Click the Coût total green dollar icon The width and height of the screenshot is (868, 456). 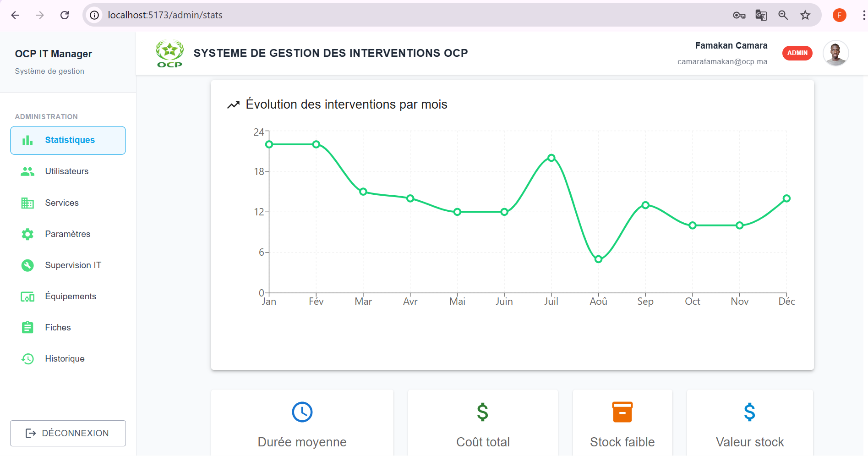click(x=482, y=412)
